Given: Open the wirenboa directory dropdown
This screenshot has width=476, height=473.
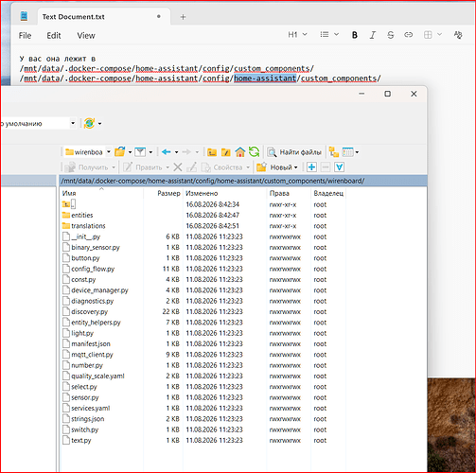Looking at the screenshot, I should (108, 152).
